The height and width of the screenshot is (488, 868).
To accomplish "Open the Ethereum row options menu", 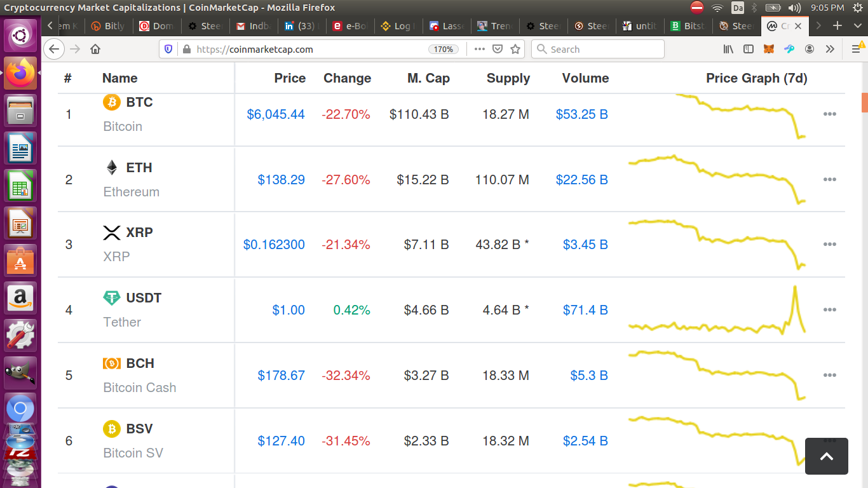I will click(829, 180).
